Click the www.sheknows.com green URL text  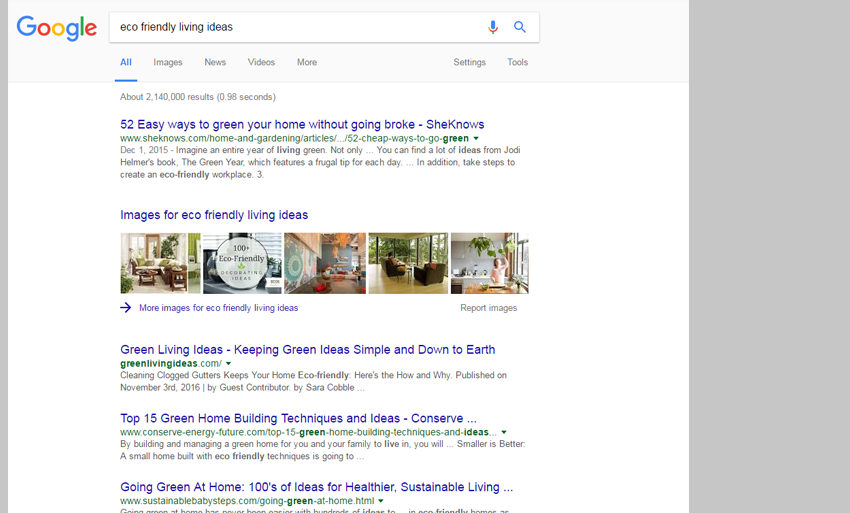coord(294,138)
